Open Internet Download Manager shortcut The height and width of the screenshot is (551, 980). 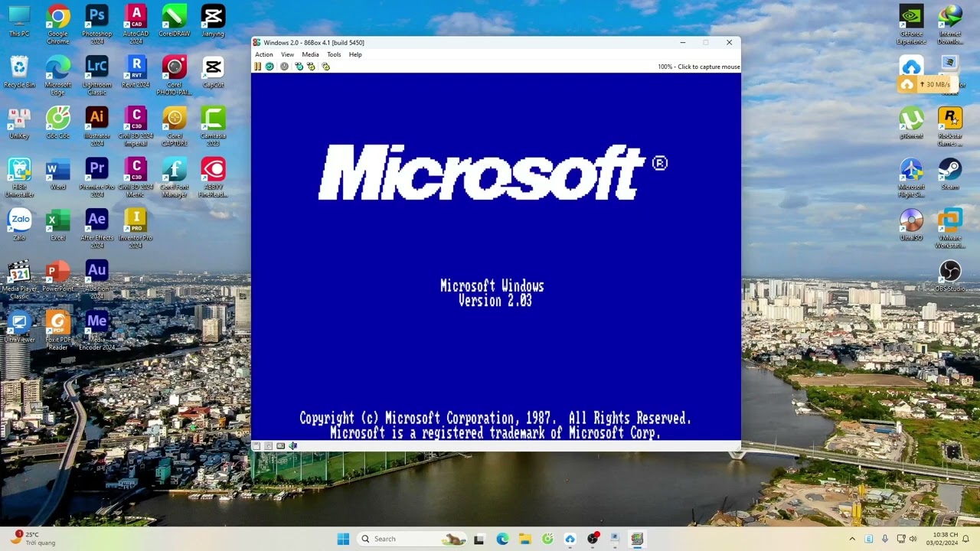pos(950,24)
